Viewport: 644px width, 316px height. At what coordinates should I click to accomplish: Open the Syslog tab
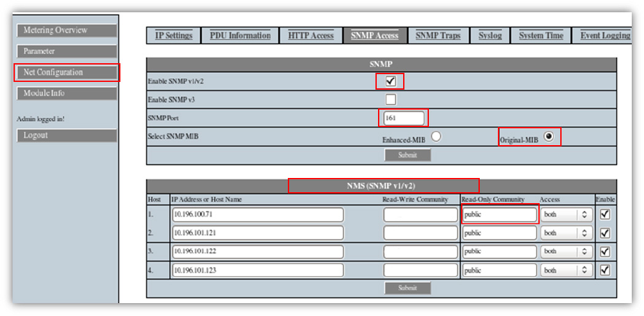click(x=490, y=36)
